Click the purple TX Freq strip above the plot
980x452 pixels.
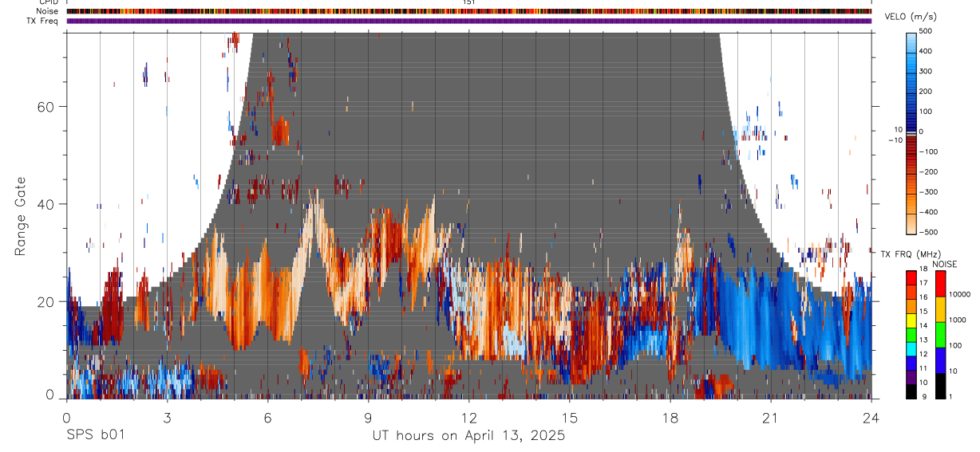(x=468, y=21)
